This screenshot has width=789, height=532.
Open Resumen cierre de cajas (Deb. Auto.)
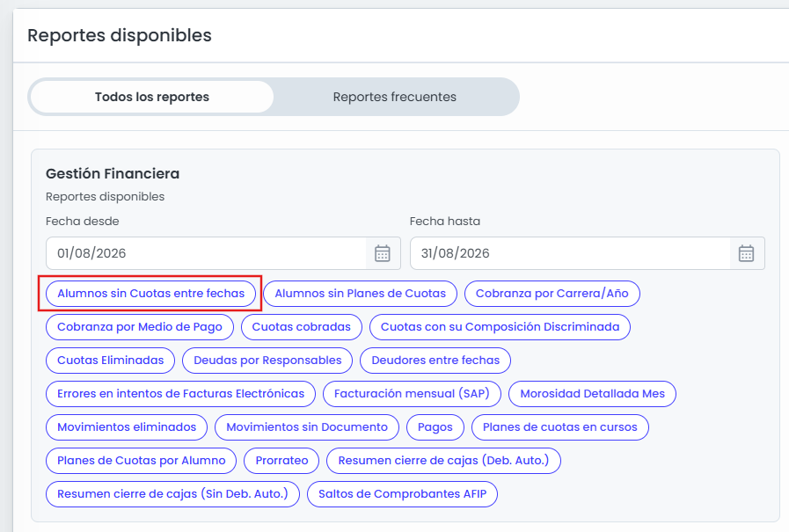(x=444, y=461)
